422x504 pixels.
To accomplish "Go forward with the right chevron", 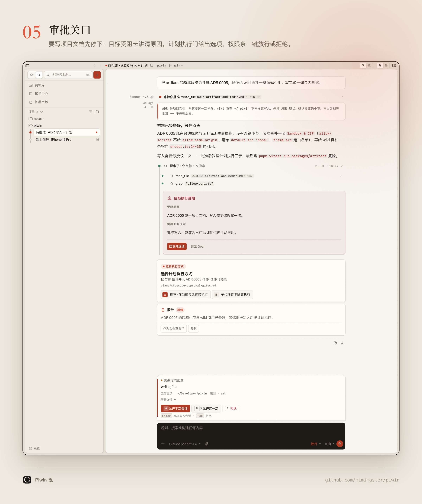I will (x=100, y=66).
